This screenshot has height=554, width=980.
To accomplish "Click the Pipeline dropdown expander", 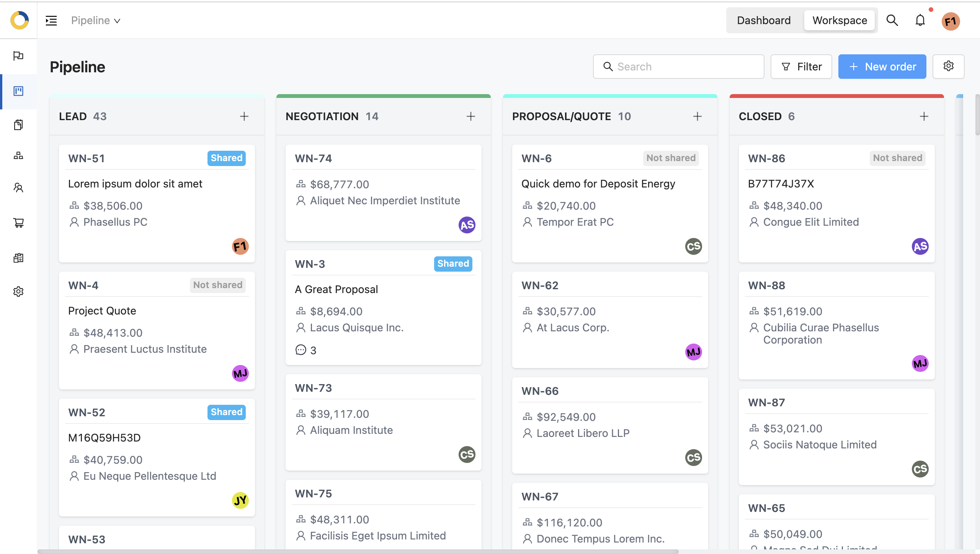I will (118, 20).
